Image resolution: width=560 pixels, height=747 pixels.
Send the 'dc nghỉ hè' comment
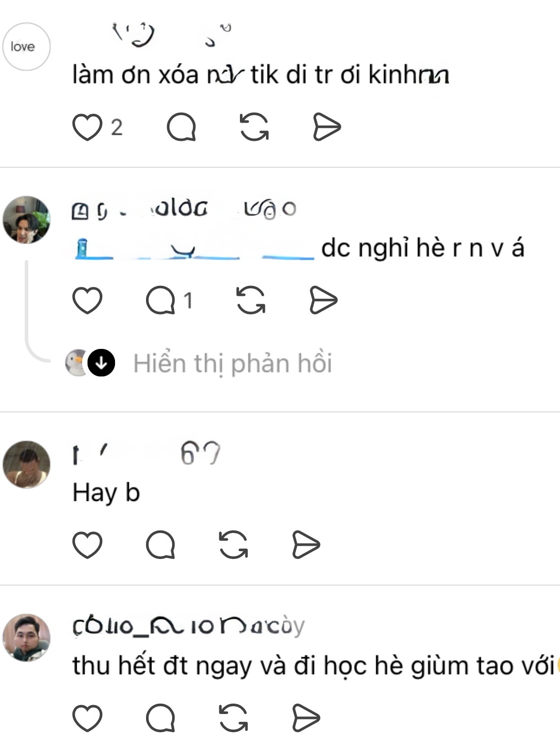click(x=324, y=300)
